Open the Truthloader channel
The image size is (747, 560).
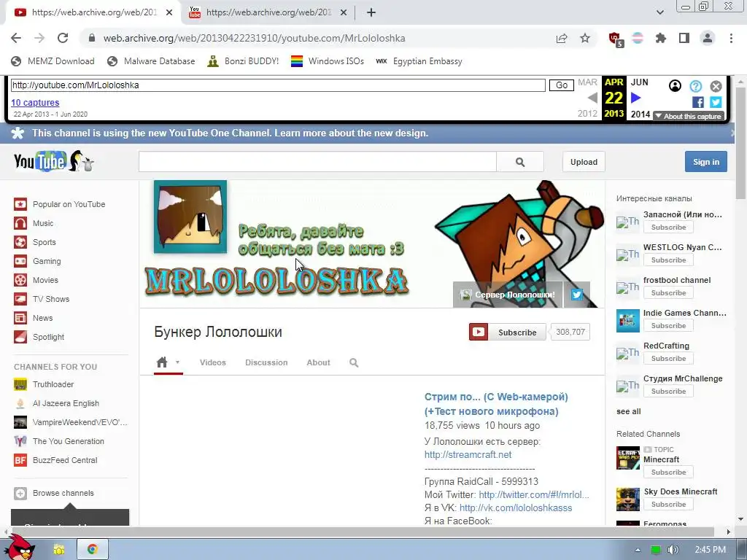coord(44,384)
